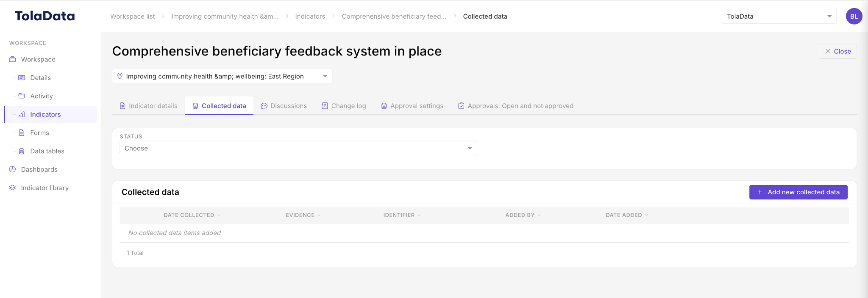The height and width of the screenshot is (298, 868).
Task: Sort by Date Collected column
Action: (192, 215)
